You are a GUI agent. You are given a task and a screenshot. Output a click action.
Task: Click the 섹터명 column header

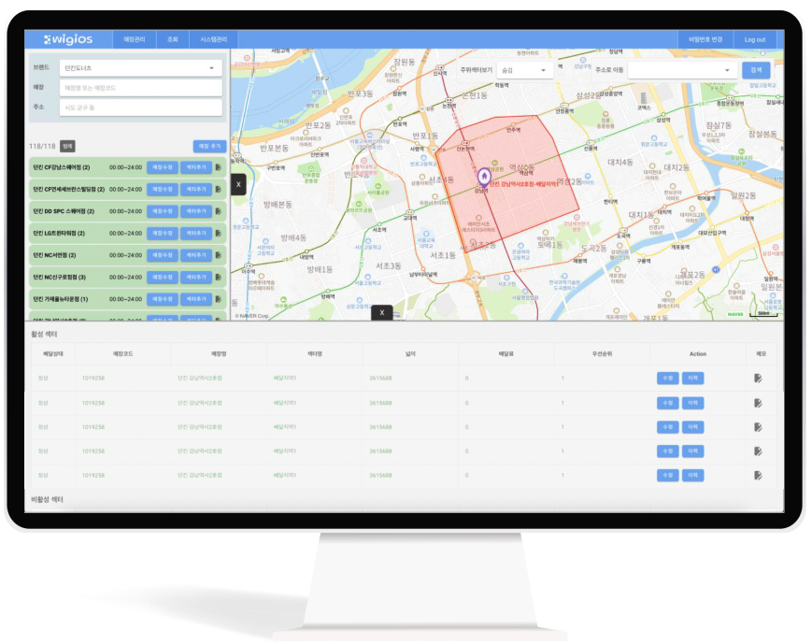pos(315,354)
